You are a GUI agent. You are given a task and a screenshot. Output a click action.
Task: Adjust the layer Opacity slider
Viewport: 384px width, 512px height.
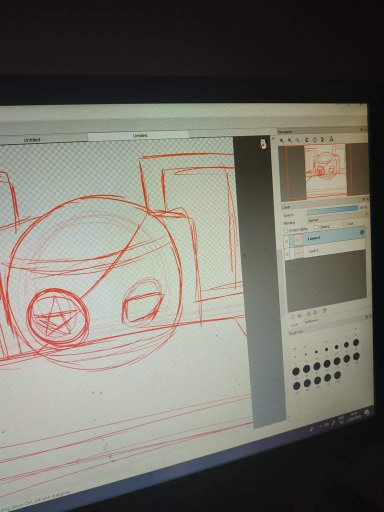(x=332, y=210)
